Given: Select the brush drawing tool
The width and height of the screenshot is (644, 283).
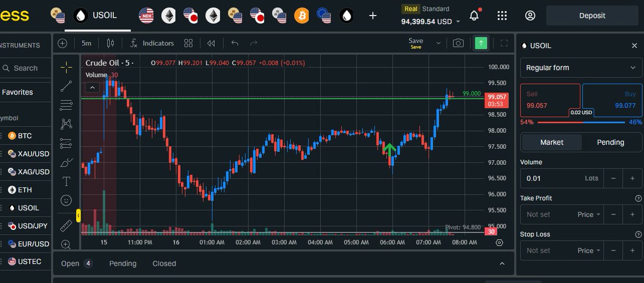Looking at the screenshot, I should (x=66, y=162).
